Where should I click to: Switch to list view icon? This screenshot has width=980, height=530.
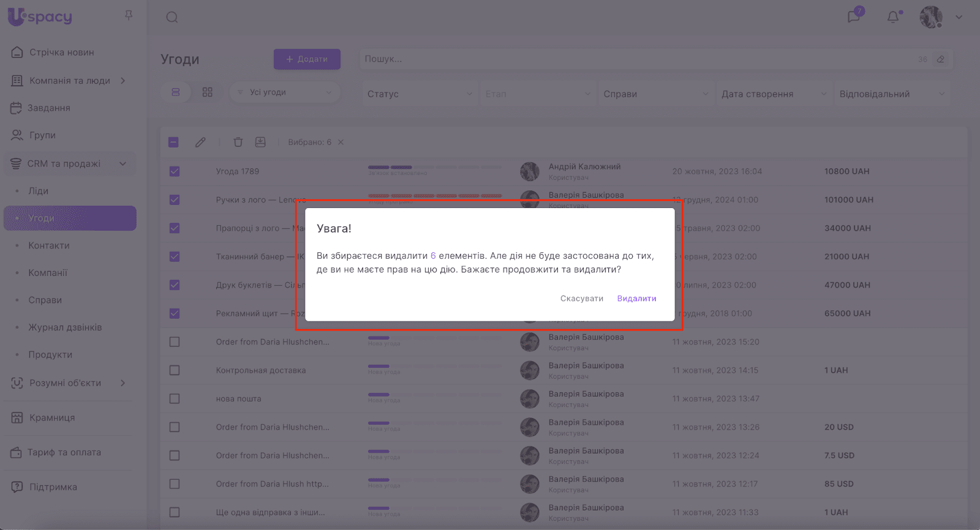click(176, 92)
